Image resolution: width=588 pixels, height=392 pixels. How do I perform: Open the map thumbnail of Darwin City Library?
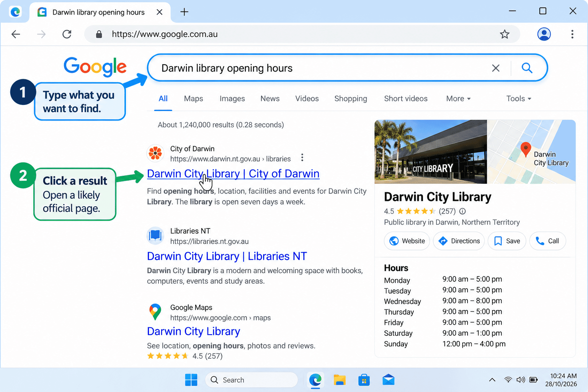pyautogui.click(x=531, y=152)
